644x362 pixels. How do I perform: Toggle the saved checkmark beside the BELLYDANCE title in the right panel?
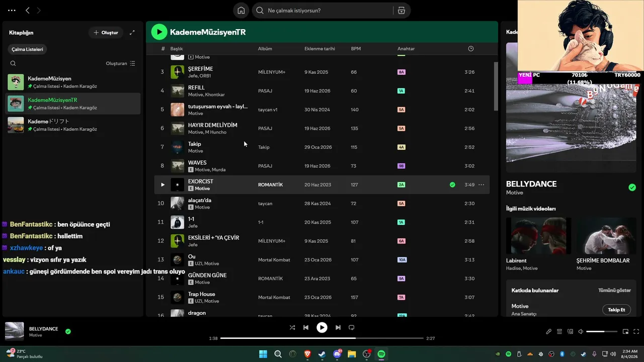point(632,188)
